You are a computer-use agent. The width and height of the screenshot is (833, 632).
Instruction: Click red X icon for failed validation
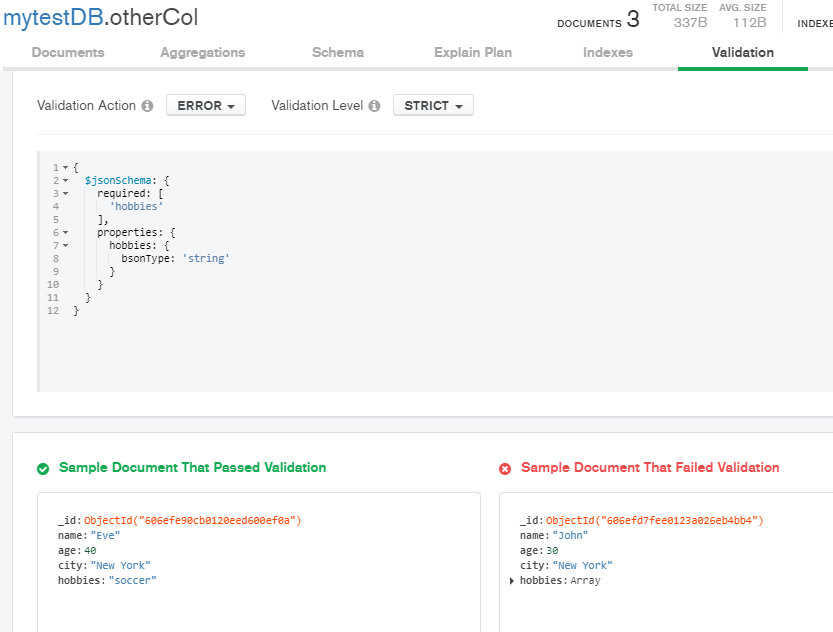[505, 468]
